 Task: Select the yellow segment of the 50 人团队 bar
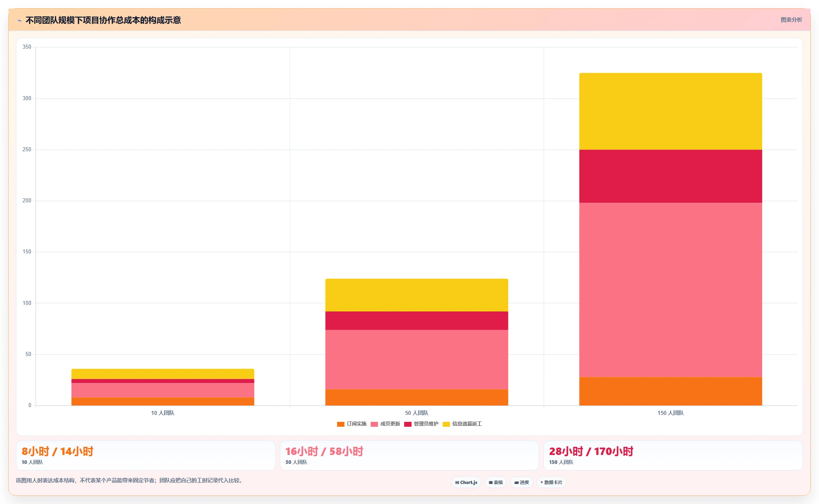click(x=416, y=295)
